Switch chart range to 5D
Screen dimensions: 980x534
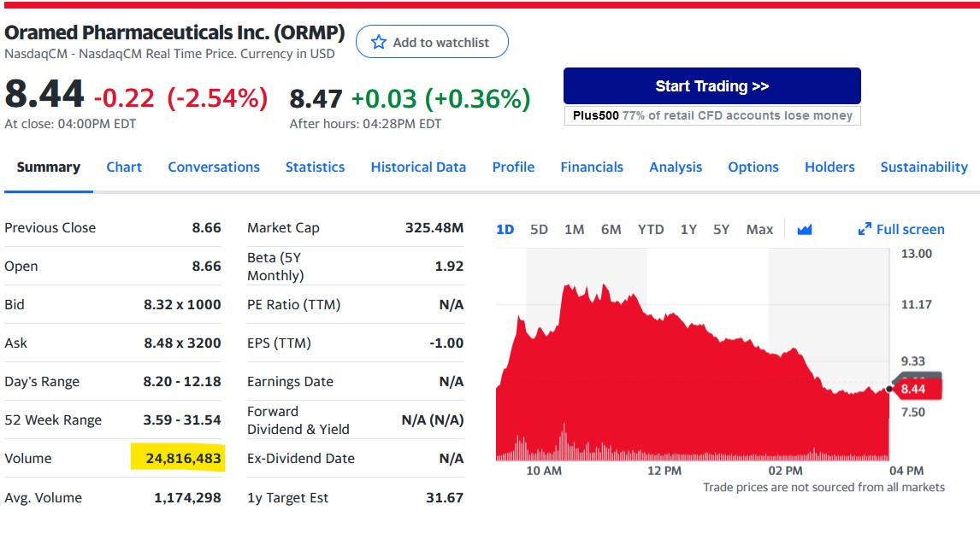click(x=539, y=229)
